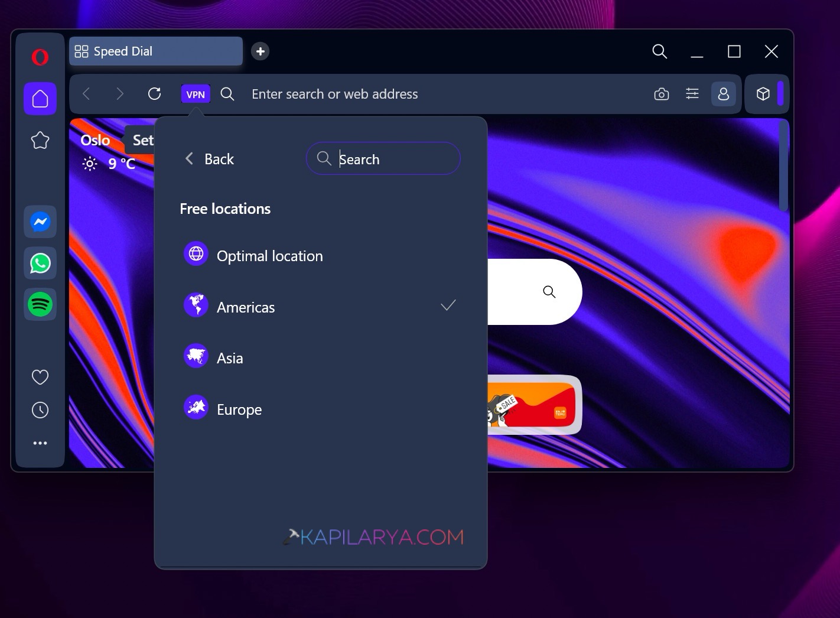Take a snapshot with the camera icon
The width and height of the screenshot is (840, 618).
click(662, 94)
